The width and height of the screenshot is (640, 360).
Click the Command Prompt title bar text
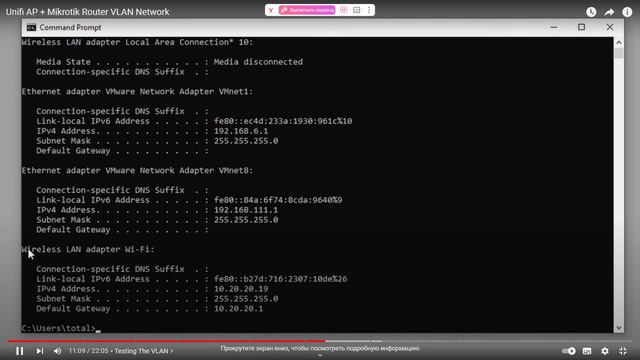click(70, 28)
